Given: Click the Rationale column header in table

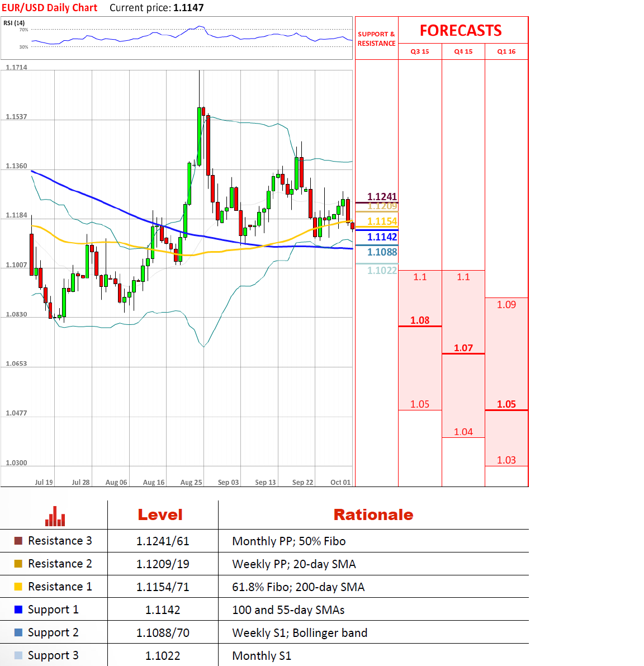Looking at the screenshot, I should pyautogui.click(x=373, y=515).
